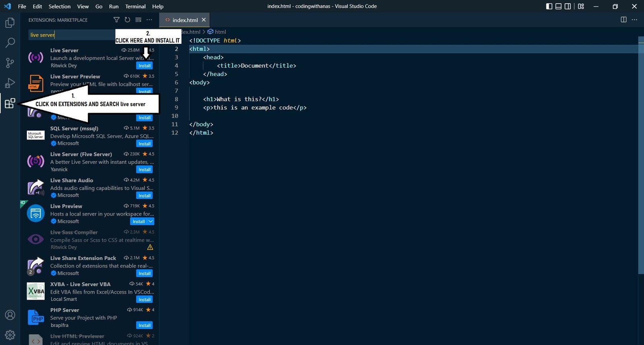Open the File menu

point(22,6)
